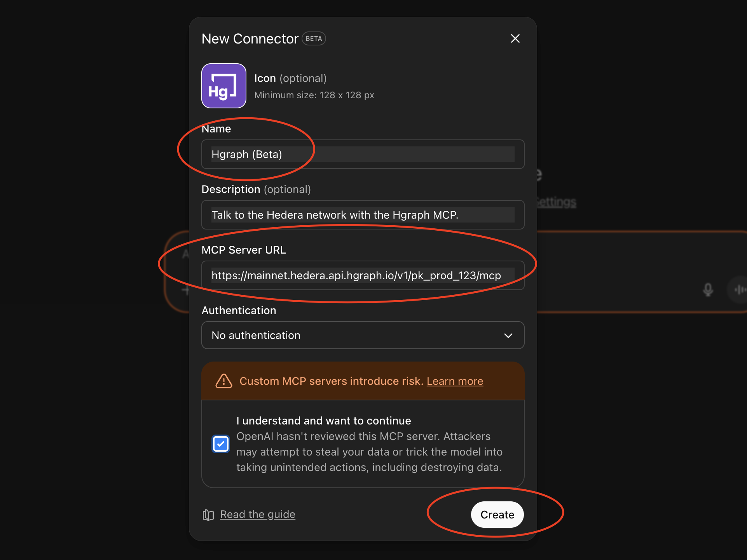Click the microphone icon in the background chat bar

click(708, 289)
